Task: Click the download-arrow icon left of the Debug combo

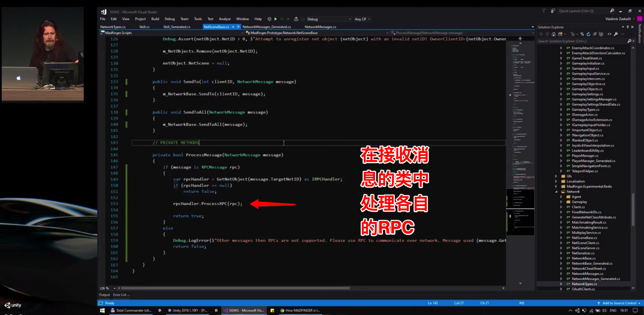Action: pyautogui.click(x=296, y=19)
